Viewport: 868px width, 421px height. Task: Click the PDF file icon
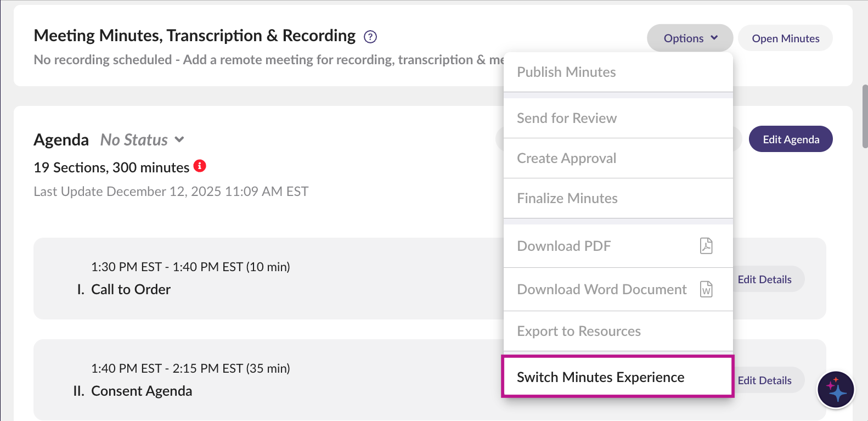706,246
